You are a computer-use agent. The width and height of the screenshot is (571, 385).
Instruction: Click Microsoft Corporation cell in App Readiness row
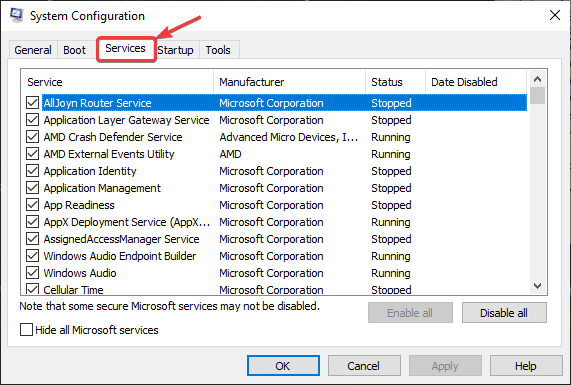coord(271,205)
